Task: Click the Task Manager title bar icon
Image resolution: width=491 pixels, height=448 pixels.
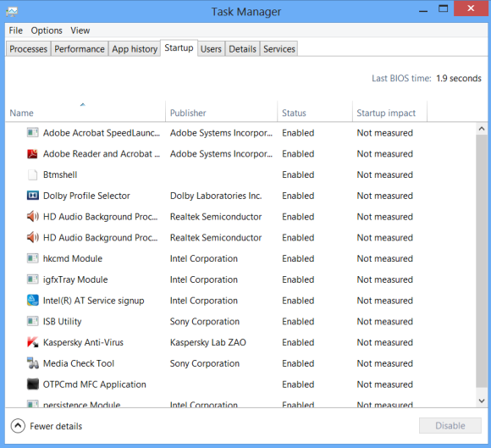Action: pos(12,12)
